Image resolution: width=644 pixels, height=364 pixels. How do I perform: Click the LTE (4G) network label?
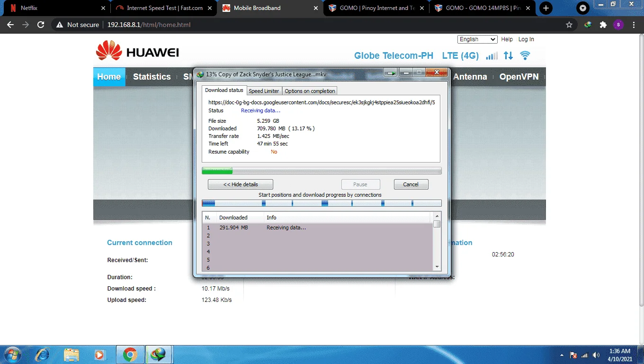[460, 55]
